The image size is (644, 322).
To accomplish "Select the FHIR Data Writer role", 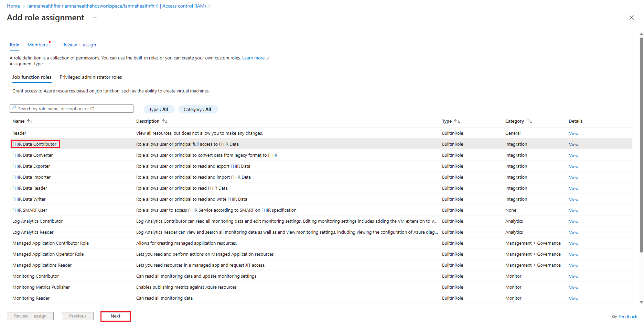I will click(321, 199).
